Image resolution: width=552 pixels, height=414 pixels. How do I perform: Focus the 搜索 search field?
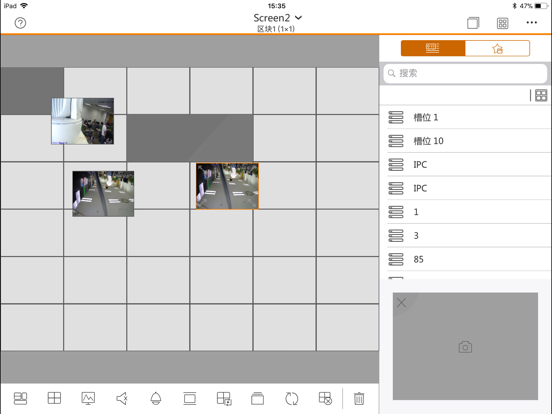465,73
